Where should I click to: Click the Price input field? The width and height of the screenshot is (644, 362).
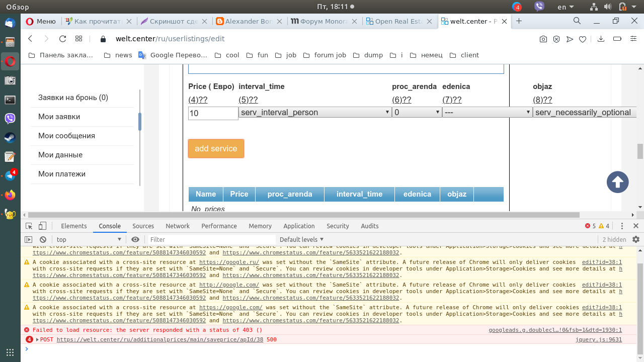213,113
